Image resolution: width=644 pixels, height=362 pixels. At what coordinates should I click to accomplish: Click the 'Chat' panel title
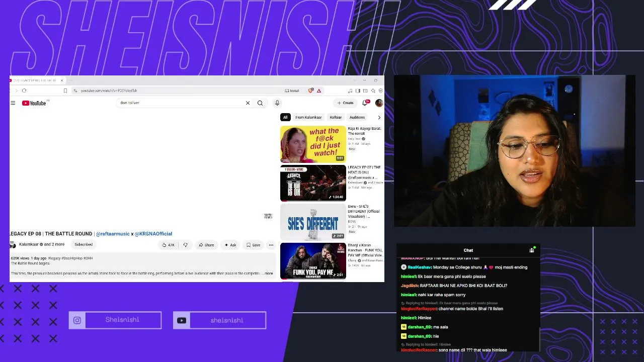[468, 250]
